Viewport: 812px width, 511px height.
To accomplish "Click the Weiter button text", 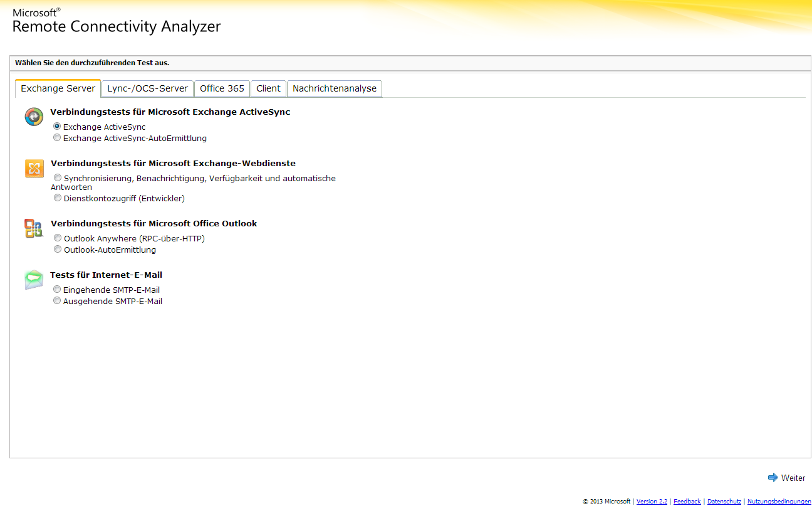I will pos(793,478).
